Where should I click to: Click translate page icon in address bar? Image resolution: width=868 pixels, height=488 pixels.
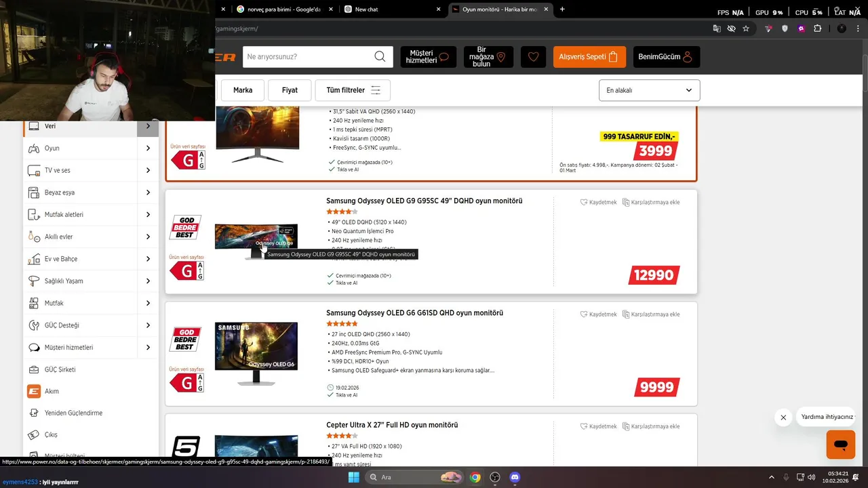coord(717,28)
